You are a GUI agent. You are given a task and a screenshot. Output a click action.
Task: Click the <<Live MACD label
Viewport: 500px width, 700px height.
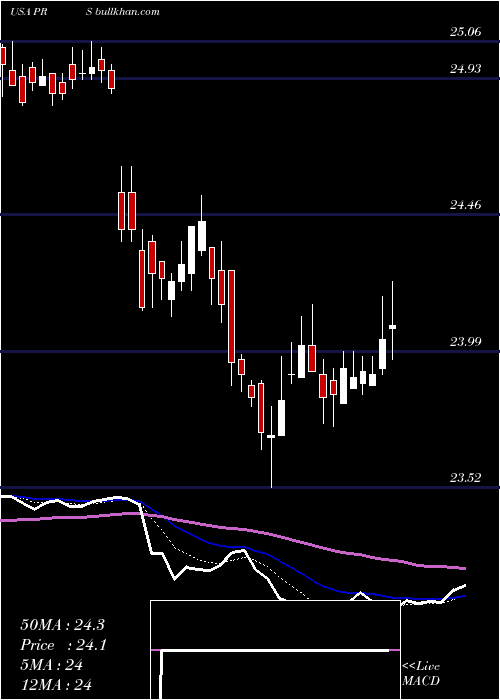(421, 673)
